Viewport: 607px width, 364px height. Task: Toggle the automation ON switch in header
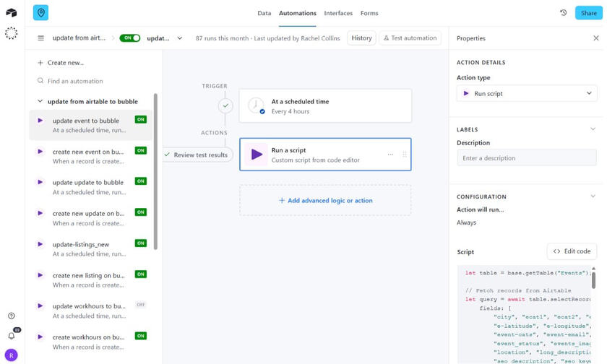130,38
